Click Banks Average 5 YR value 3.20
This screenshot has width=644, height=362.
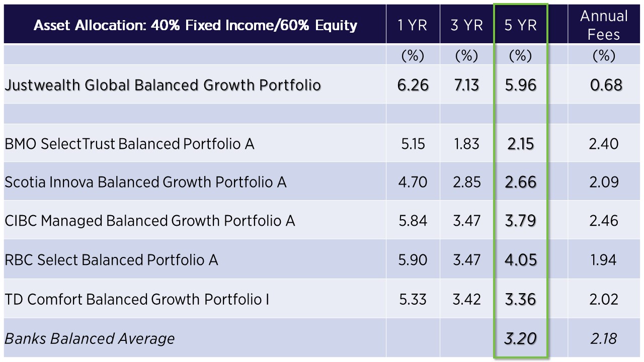tap(520, 339)
